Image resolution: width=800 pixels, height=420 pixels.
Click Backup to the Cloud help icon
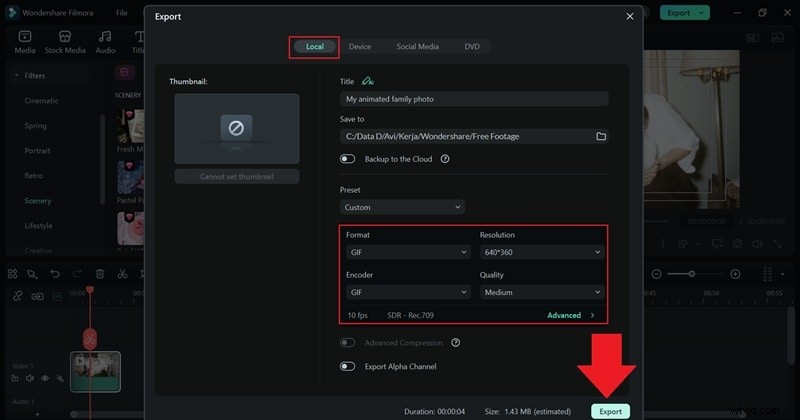tap(445, 159)
